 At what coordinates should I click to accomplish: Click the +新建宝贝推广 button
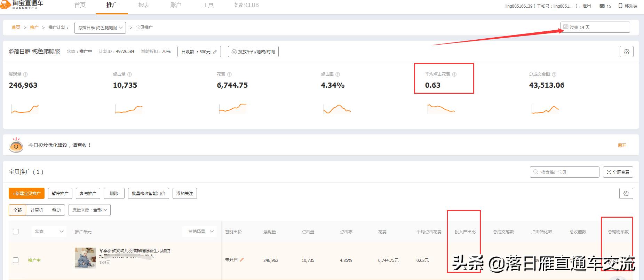pos(27,193)
